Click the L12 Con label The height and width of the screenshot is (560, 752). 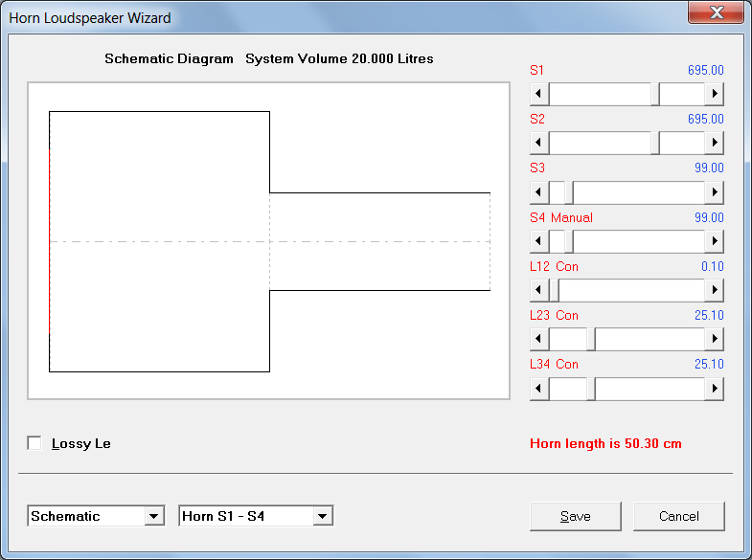click(x=554, y=266)
